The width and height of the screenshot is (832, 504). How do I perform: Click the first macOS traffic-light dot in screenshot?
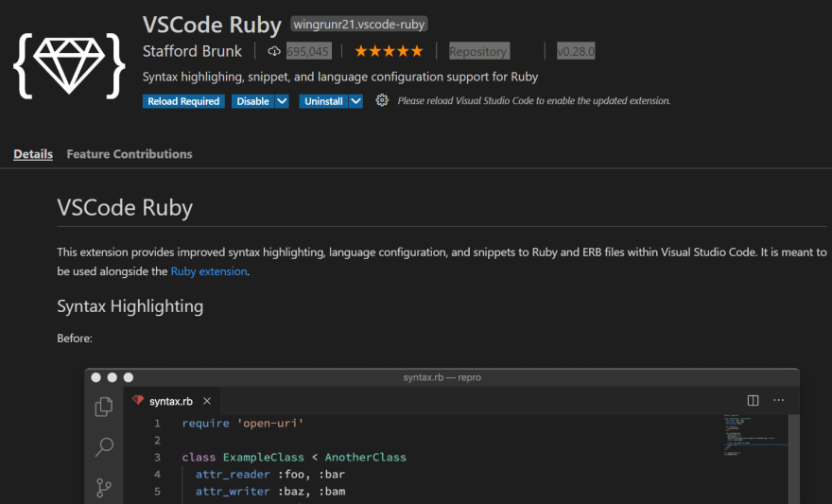click(x=96, y=377)
